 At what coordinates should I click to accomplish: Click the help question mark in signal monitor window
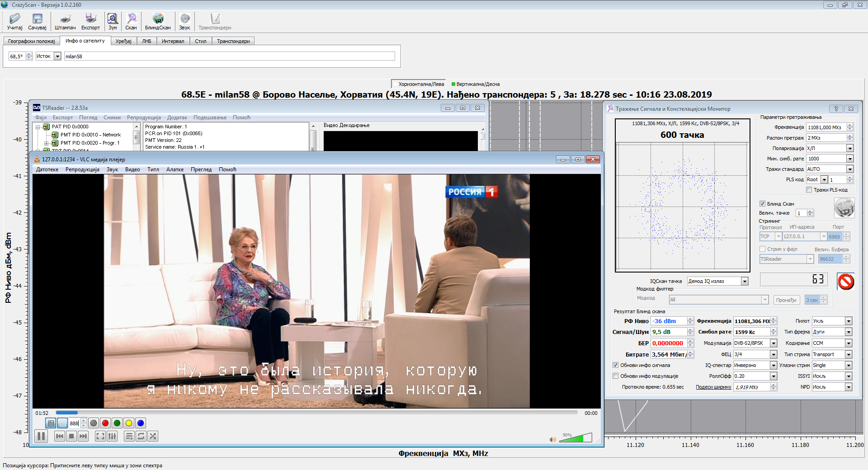836,108
